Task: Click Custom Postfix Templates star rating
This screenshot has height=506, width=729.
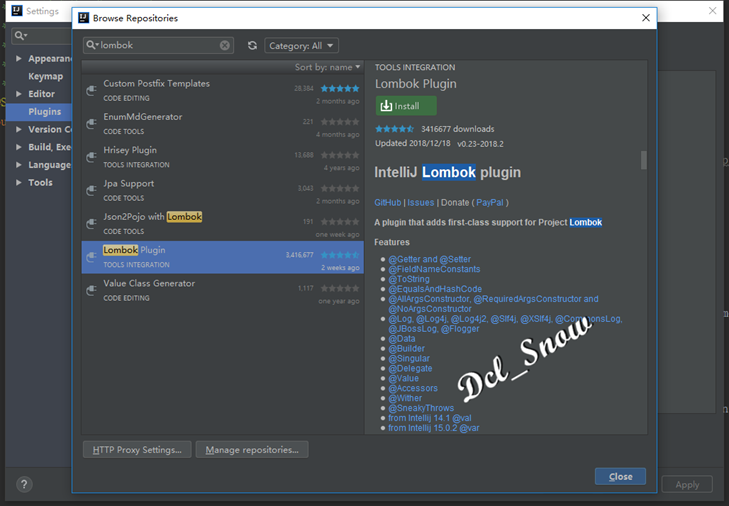Action: [340, 88]
